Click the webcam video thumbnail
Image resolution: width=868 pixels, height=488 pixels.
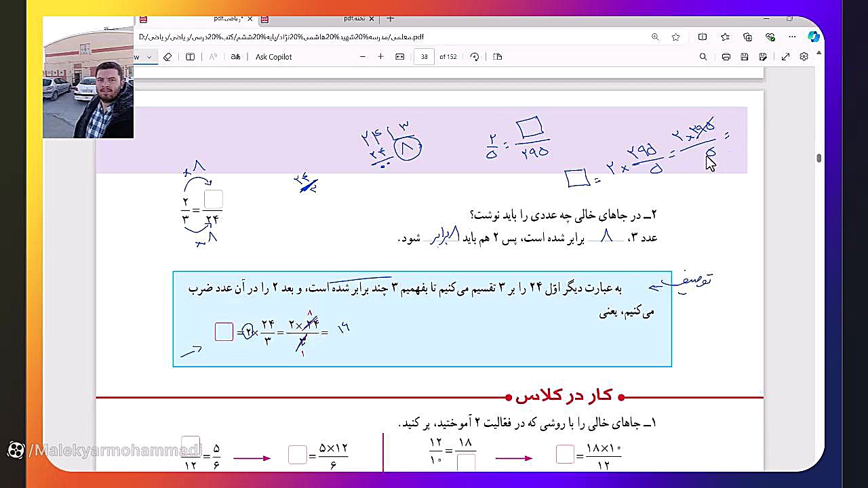pos(88,78)
